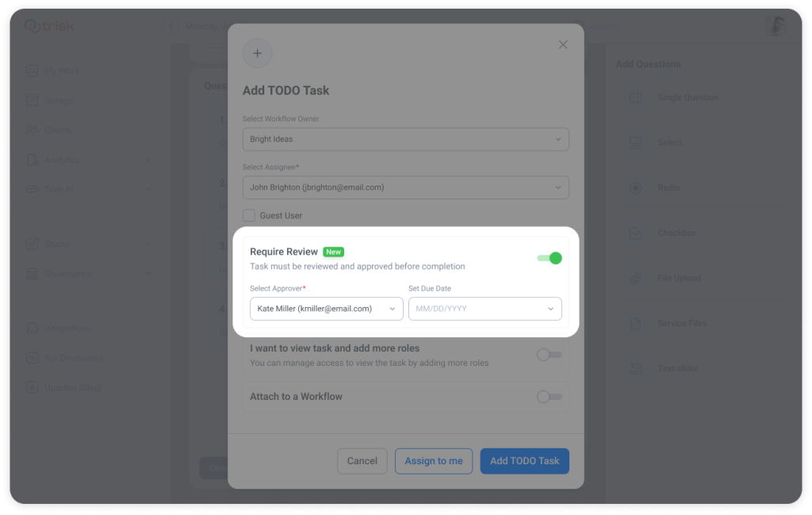Open the Select Workflow Owner dropdown

[405, 139]
